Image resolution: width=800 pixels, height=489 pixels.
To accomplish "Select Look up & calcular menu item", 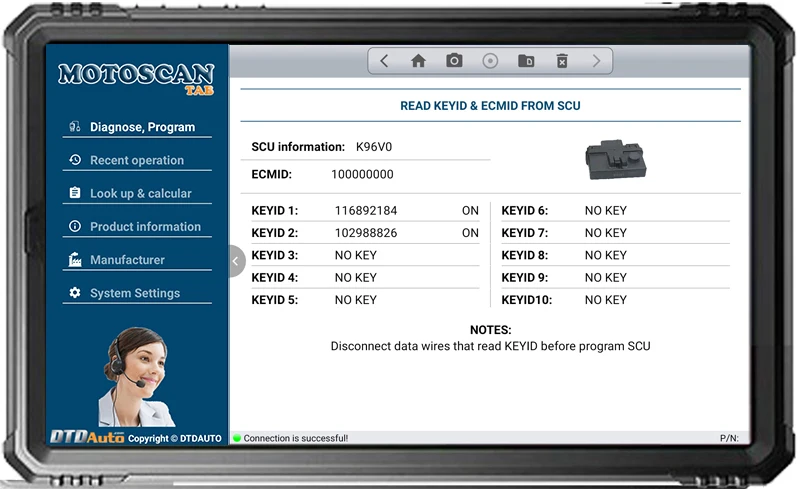I will click(x=140, y=193).
